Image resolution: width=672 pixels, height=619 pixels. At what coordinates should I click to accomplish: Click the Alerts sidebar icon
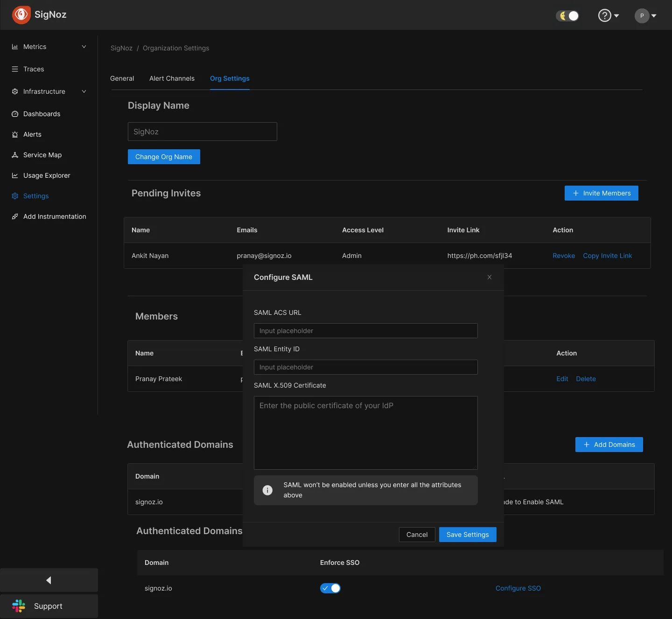pyautogui.click(x=15, y=134)
